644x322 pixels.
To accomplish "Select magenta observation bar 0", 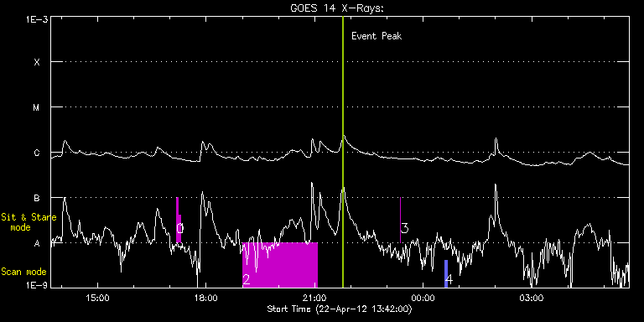I will 179,220.
